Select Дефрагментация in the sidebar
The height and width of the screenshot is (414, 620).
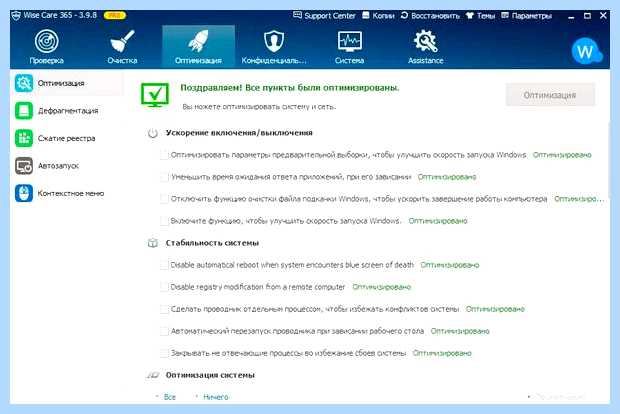pyautogui.click(x=68, y=111)
